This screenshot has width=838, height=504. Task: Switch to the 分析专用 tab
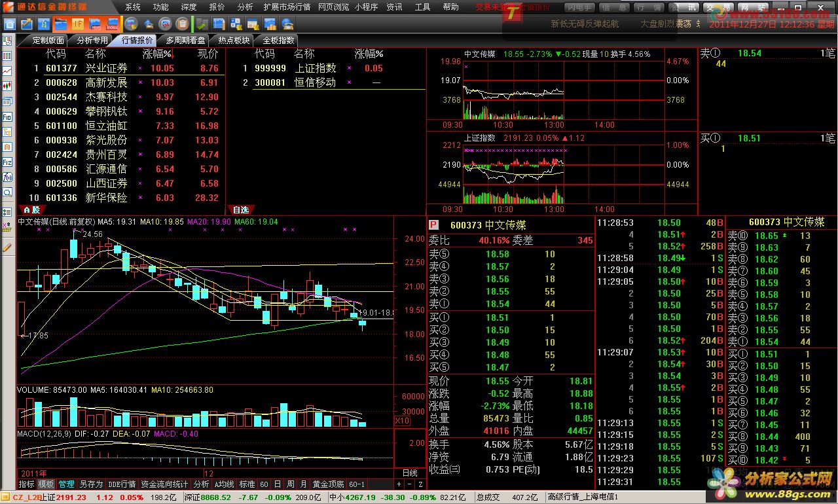click(92, 40)
